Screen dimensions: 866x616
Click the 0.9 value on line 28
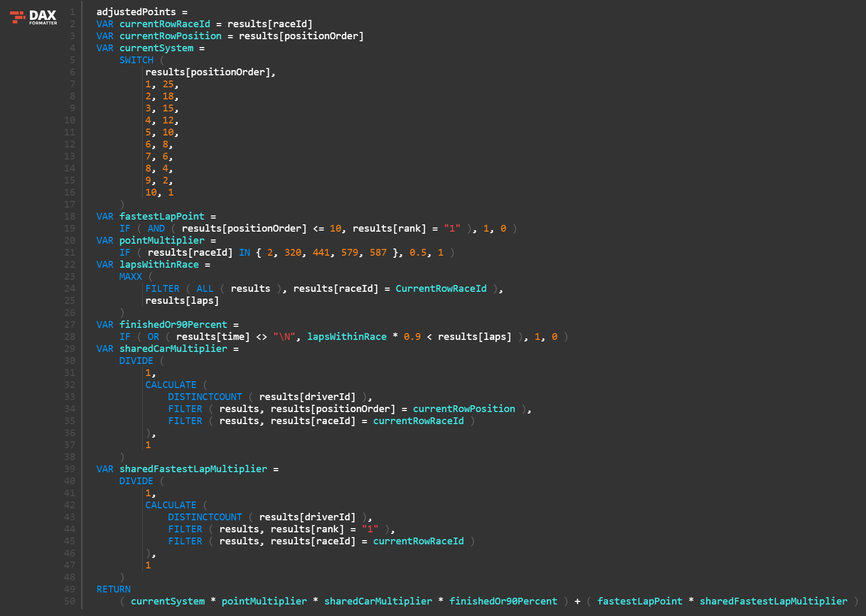412,337
